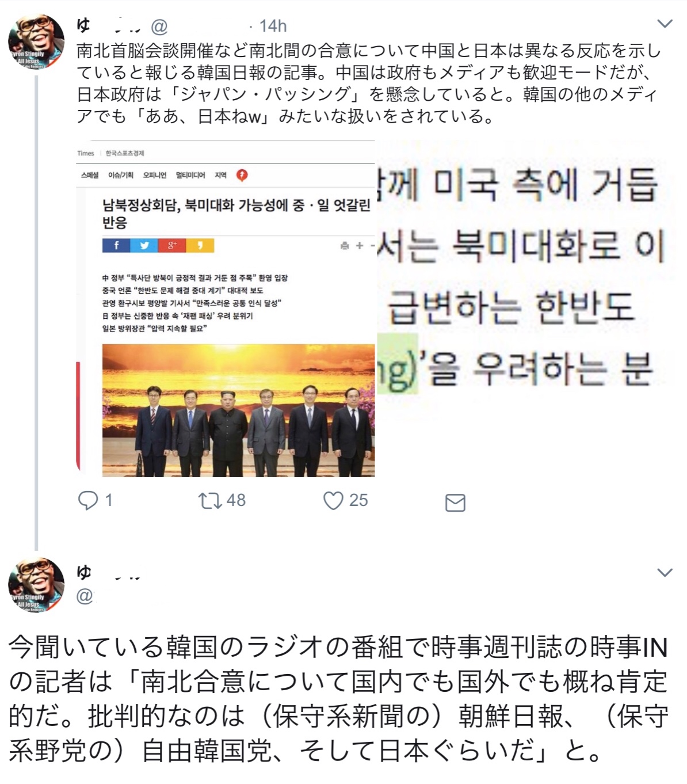Image resolution: width=687 pixels, height=784 pixels.
Task: Click the Twitter share icon in article
Action: (144, 246)
